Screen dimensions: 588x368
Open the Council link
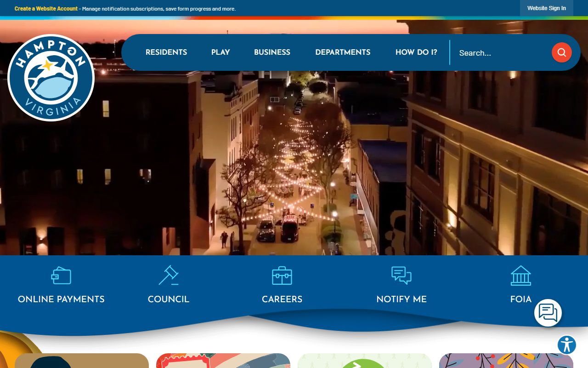click(x=169, y=299)
